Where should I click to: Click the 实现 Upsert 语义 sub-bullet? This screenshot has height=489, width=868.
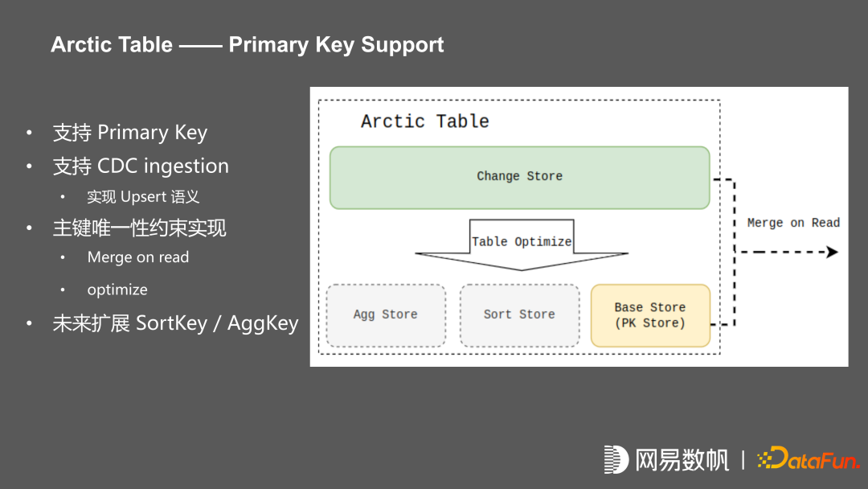[143, 197]
